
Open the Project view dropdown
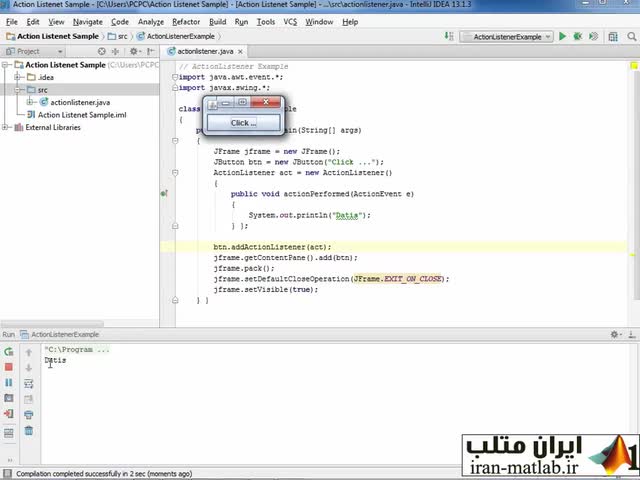click(x=34, y=51)
